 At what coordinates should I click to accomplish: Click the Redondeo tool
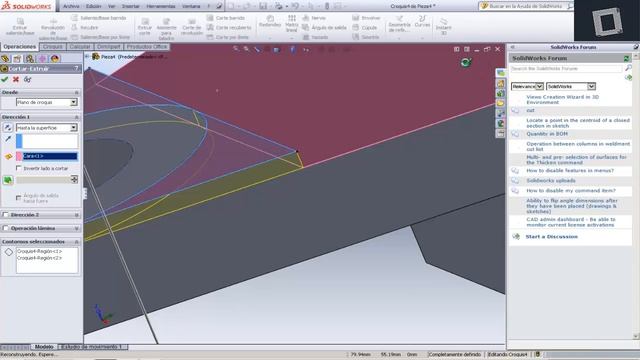tap(270, 22)
